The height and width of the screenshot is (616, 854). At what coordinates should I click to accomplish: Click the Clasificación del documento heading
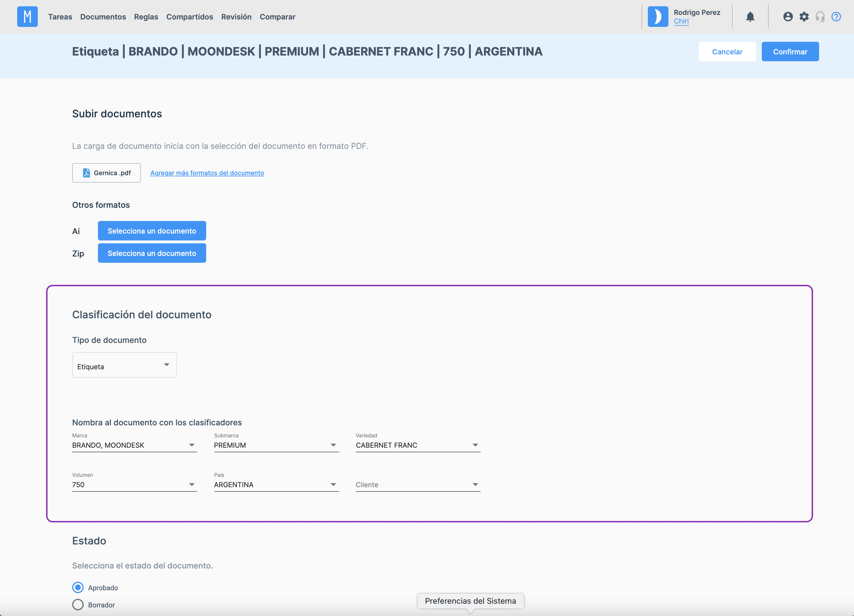[x=142, y=315]
